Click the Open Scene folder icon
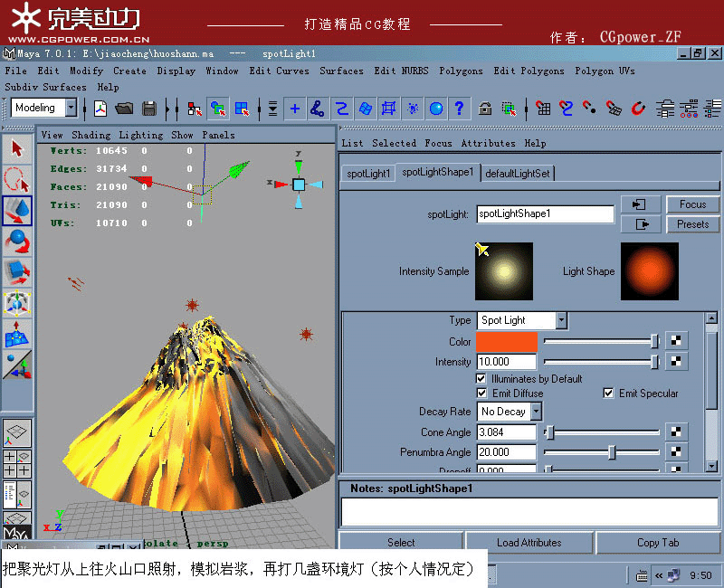This screenshot has width=724, height=588. coord(124,109)
